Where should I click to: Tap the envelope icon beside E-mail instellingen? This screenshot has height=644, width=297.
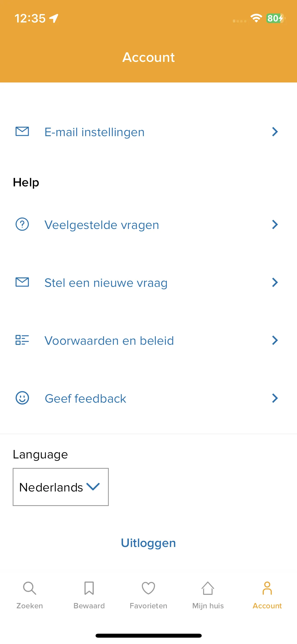pos(22,131)
